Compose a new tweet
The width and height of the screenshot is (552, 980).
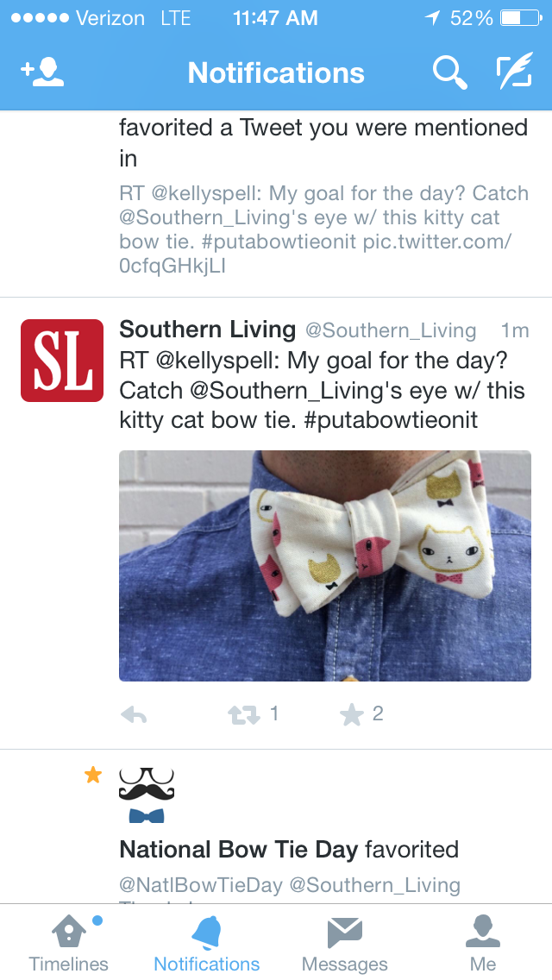tap(514, 73)
